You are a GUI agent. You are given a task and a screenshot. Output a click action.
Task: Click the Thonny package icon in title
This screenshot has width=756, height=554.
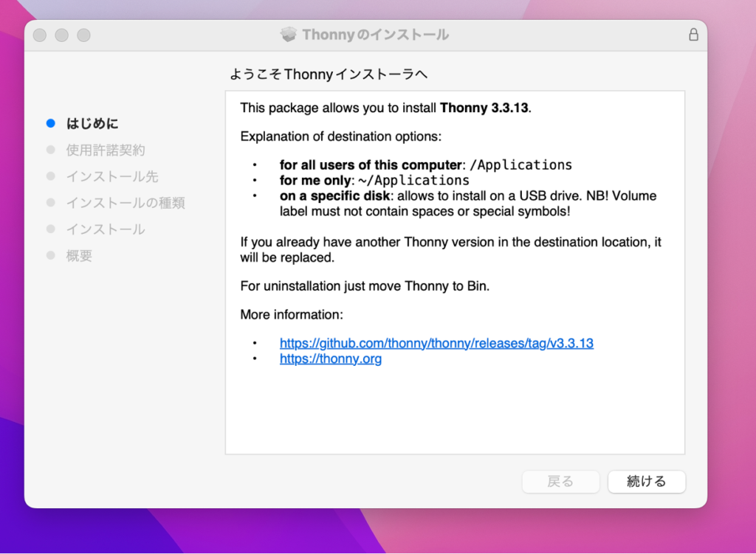(289, 35)
